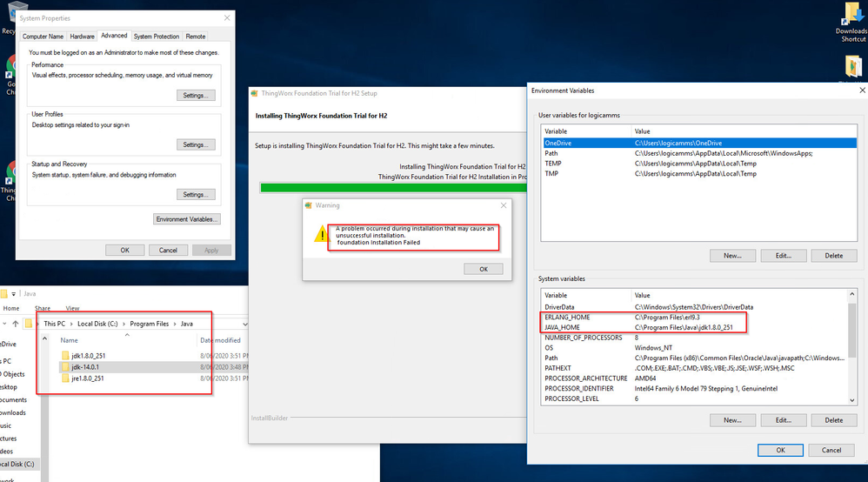Click the folder icon in Explorer address bar
Viewport: 868px width, 482px height.
pyautogui.click(x=29, y=324)
